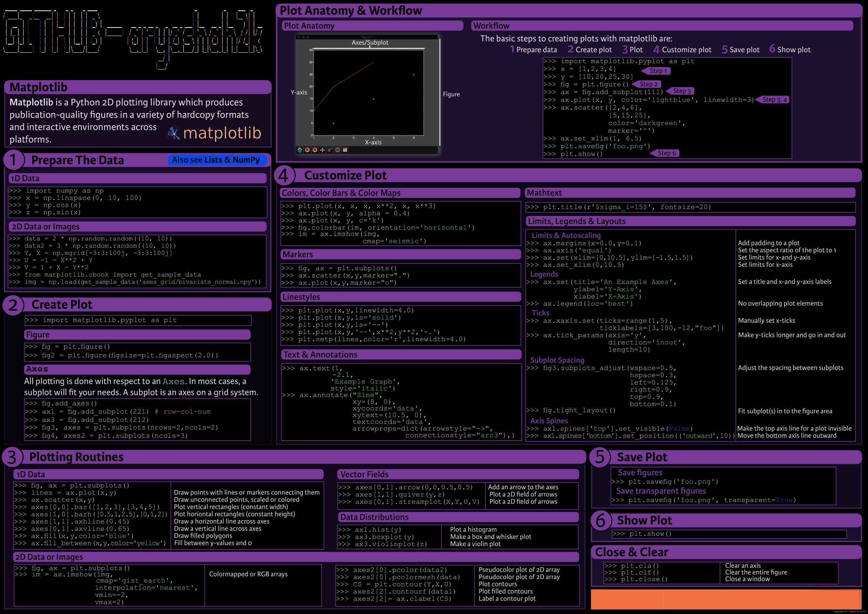This screenshot has height=614, width=868.
Task: Click the '5 Save plot' workflow step label
Action: click(x=740, y=49)
